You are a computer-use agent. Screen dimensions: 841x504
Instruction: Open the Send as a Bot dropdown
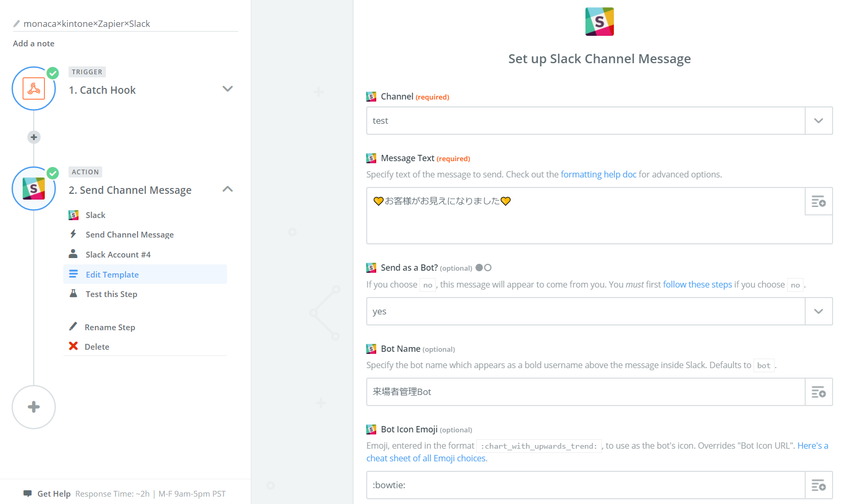pos(818,311)
